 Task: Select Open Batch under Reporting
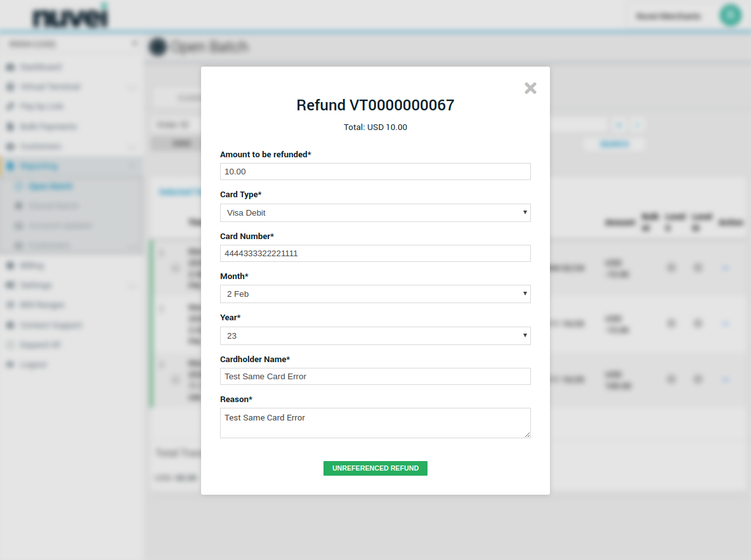pos(51,186)
